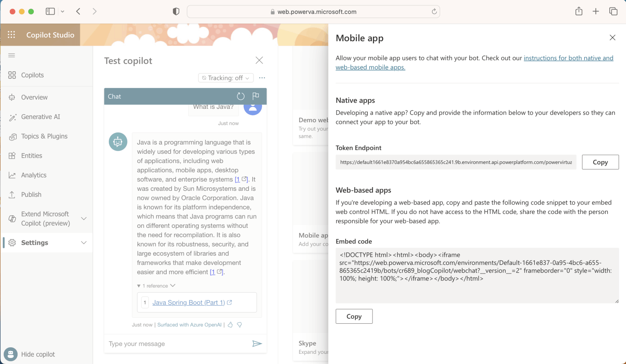Open Safari sidebar options chevron
This screenshot has width=626, height=364.
[62, 11]
